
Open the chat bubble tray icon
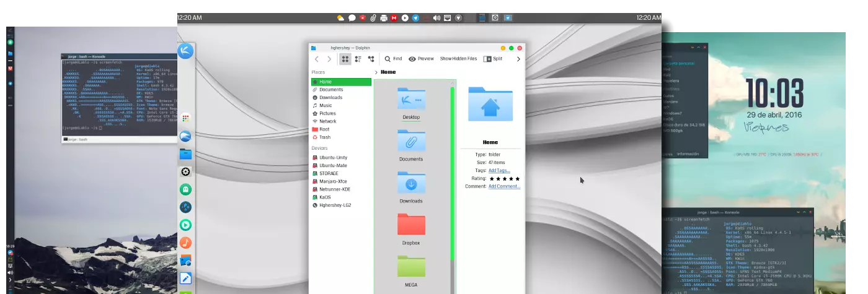[352, 18]
